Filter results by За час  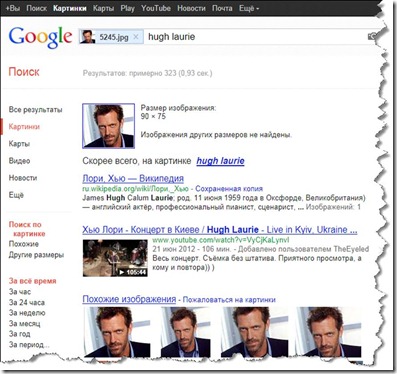(20, 292)
